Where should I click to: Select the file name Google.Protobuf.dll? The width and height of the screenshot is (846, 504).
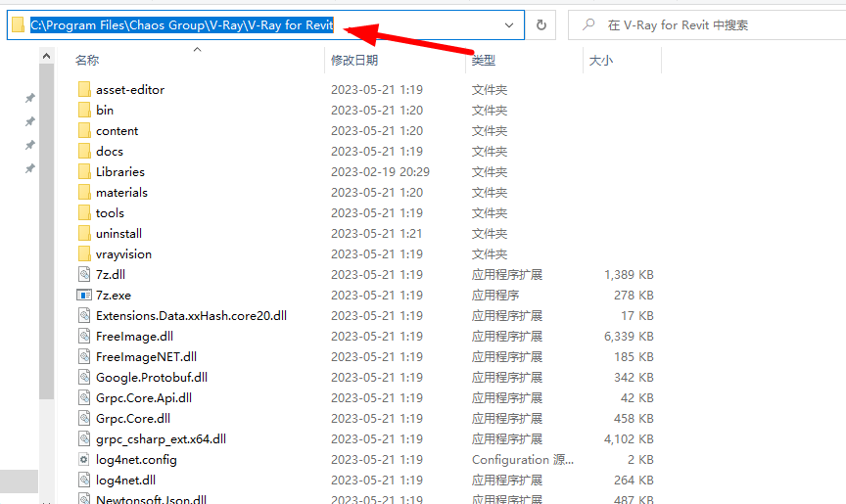tap(152, 377)
